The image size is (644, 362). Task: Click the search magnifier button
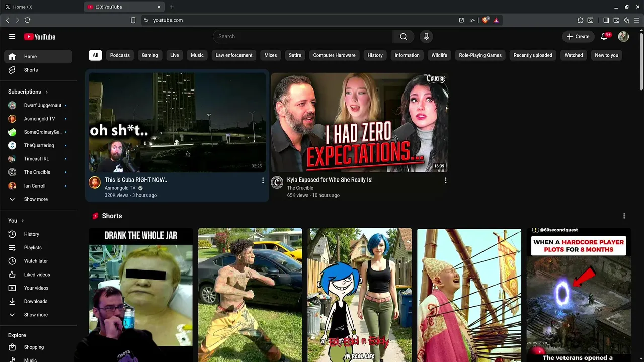point(404,36)
